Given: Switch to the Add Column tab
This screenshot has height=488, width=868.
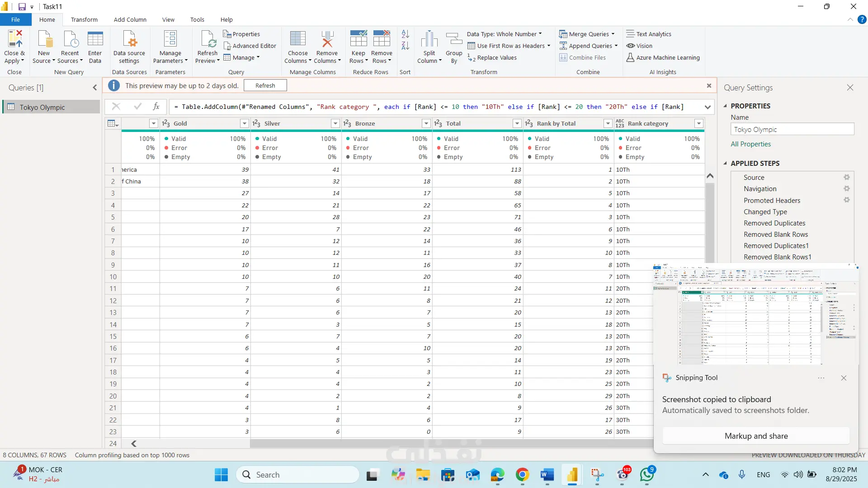Looking at the screenshot, I should tap(130, 19).
